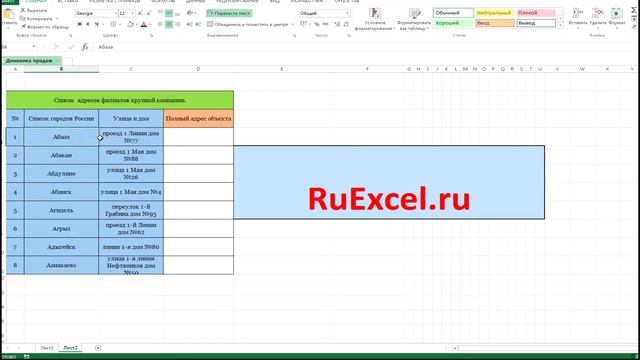This screenshot has width=640, height=360.
Task: Apply the Вывод cell style
Action: [536, 23]
